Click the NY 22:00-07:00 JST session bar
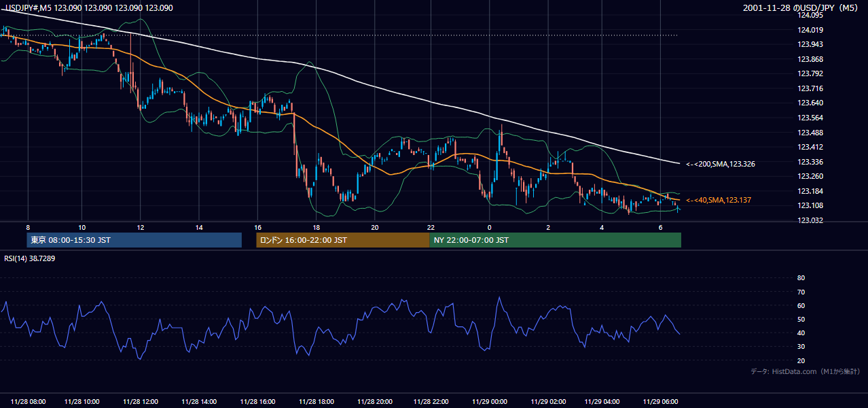Viewport: 868px width, 408px height. pyautogui.click(x=555, y=240)
